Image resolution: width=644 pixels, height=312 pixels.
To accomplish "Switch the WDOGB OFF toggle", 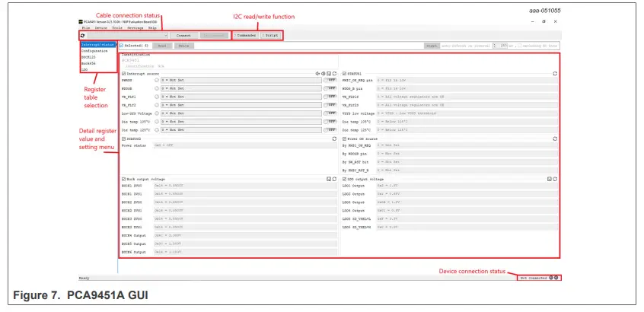I will 330,88.
